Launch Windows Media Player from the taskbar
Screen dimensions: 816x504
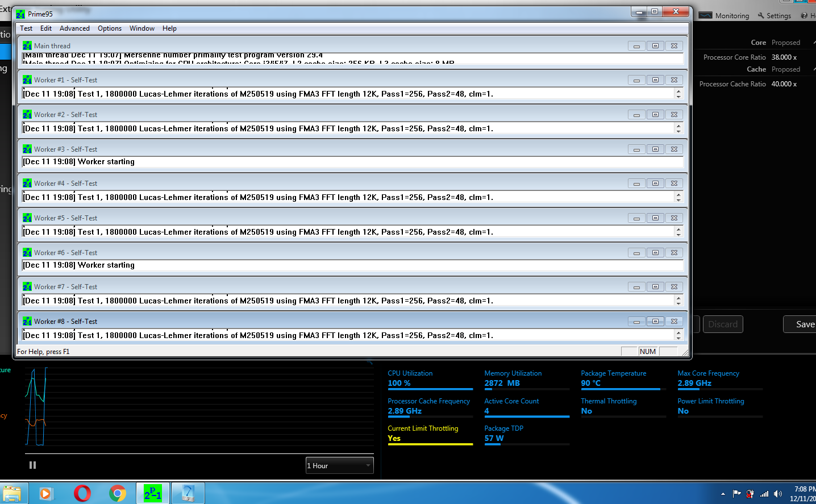[x=45, y=493]
